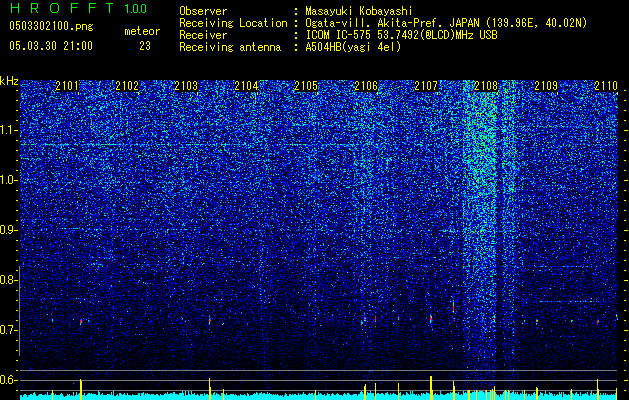Image resolution: width=629 pixels, height=400 pixels.
Task: Click the HROFFT 1.0.0 title text
Action: [78, 8]
